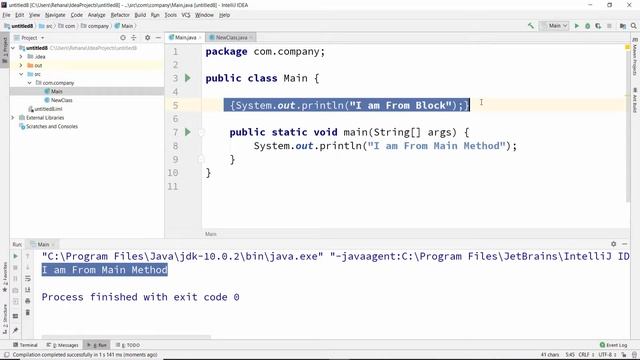Click the editor vertical scrollbar
Screen dimensions: 640x360
click(628, 127)
